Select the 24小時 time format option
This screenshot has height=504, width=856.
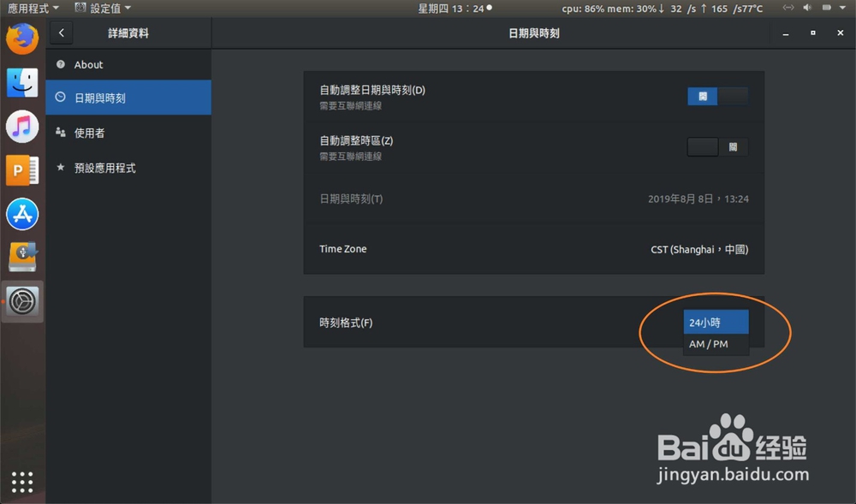point(716,323)
